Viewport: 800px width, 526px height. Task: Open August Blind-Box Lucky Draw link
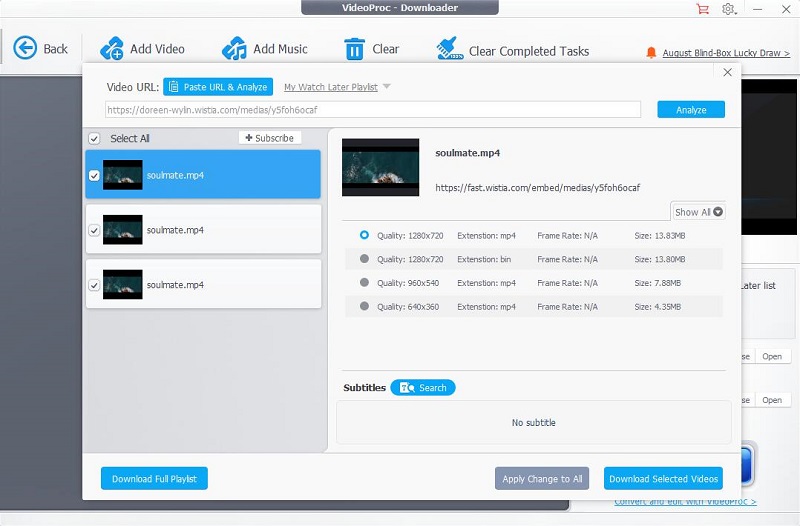726,53
